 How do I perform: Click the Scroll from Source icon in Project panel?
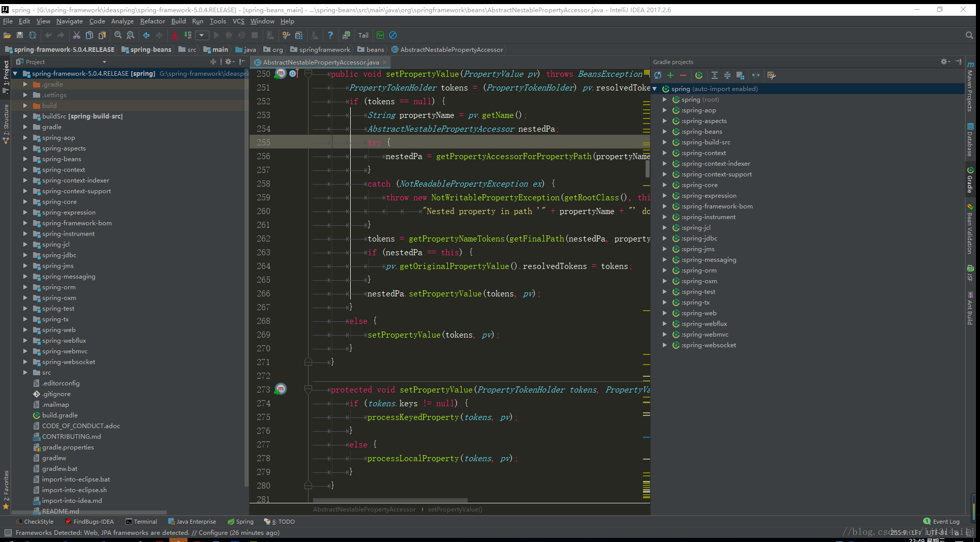213,62
